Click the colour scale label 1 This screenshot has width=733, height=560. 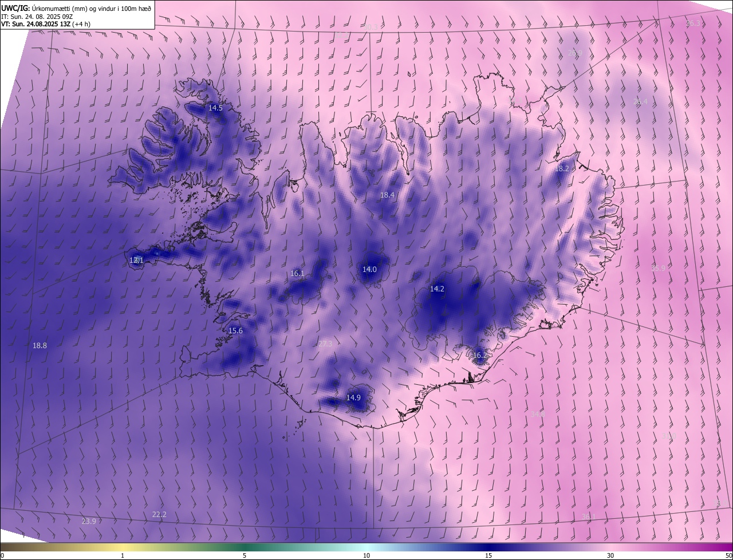coord(123,555)
